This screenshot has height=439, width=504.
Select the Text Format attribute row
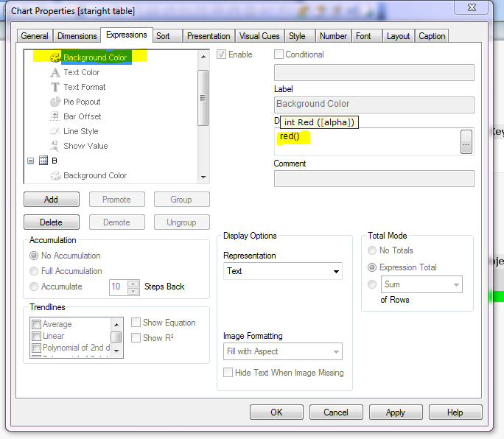tap(85, 87)
